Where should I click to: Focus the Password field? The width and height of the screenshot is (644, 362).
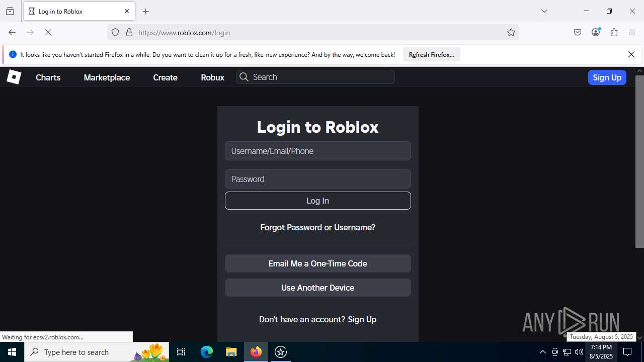[x=318, y=179]
